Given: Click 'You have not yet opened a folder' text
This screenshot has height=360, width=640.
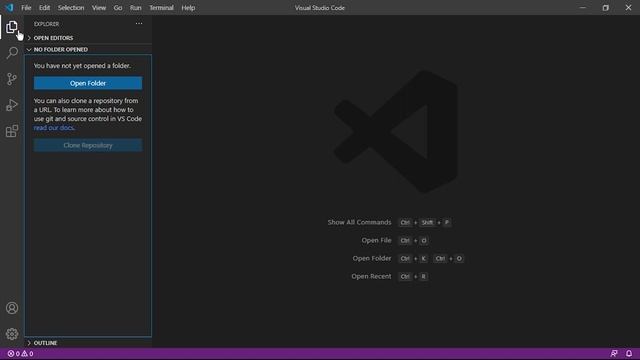Looking at the screenshot, I should [x=82, y=66].
